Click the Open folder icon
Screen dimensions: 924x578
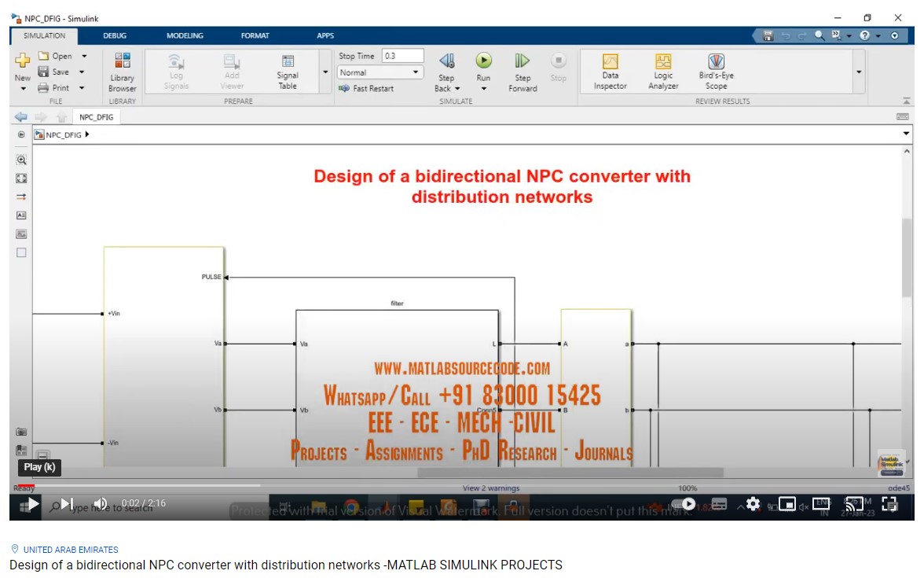[x=43, y=55]
